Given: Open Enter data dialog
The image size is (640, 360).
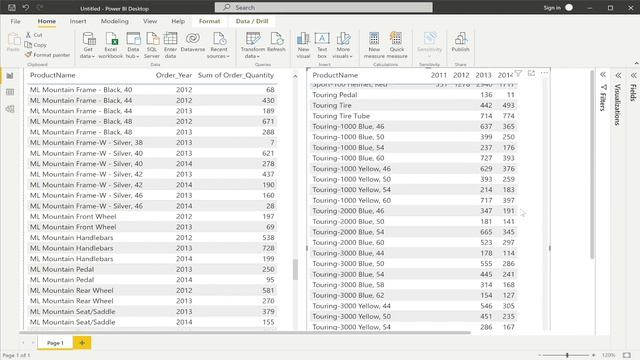Looking at the screenshot, I should tap(170, 45).
